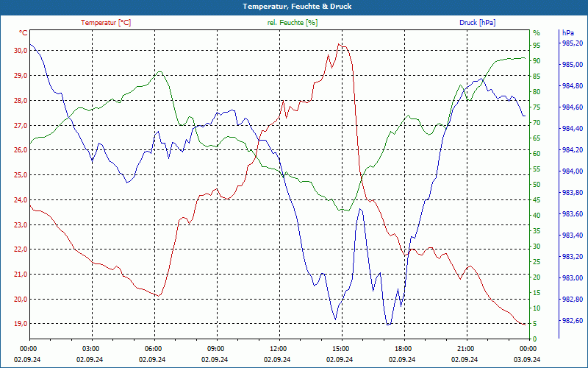Viewport: 588px width, 368px height.
Task: Click the 19,0 temperature axis value
Action: 21,324
